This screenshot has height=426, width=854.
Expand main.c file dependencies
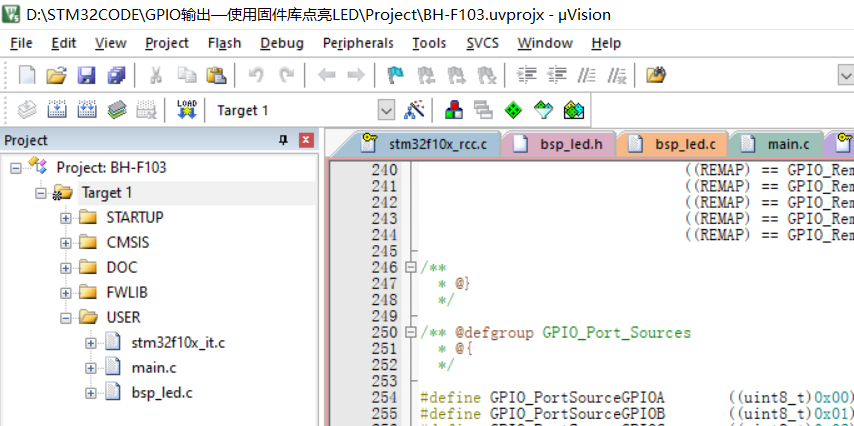point(91,368)
